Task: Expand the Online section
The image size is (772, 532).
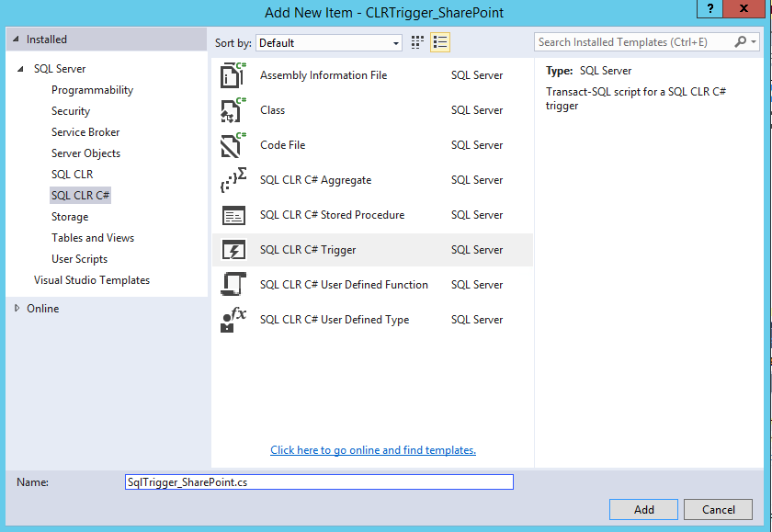Action: click(17, 308)
